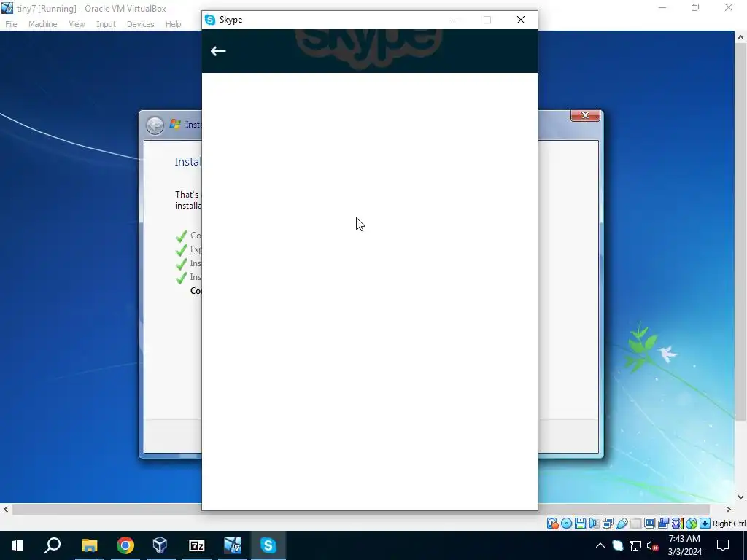Open Windows Search from the taskbar
The width and height of the screenshot is (747, 560).
53,545
